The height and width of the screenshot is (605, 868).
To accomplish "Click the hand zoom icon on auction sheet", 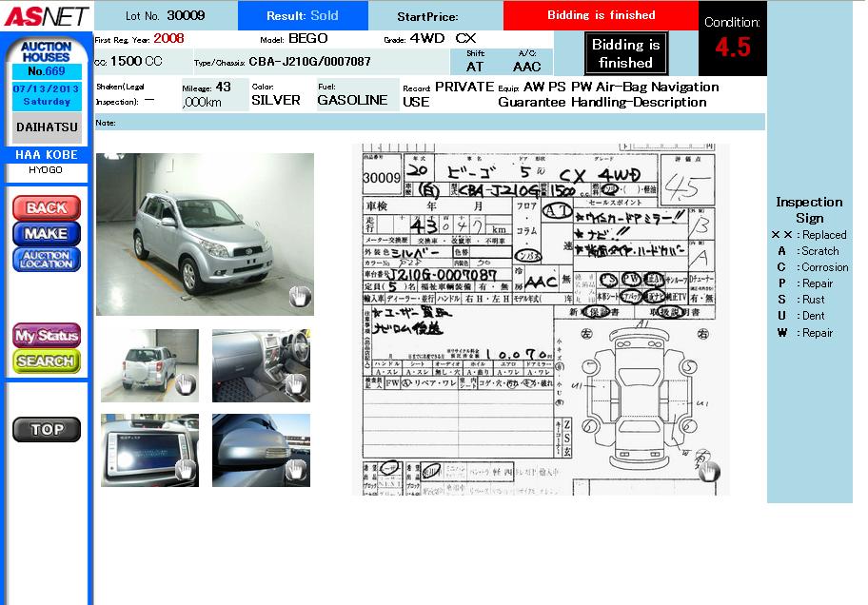I will tap(708, 469).
